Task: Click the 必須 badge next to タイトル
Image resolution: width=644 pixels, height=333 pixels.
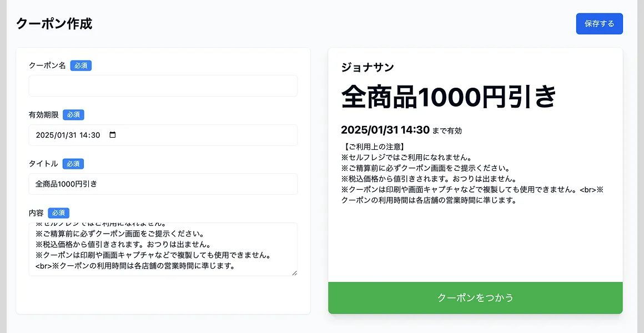Action: coord(73,164)
